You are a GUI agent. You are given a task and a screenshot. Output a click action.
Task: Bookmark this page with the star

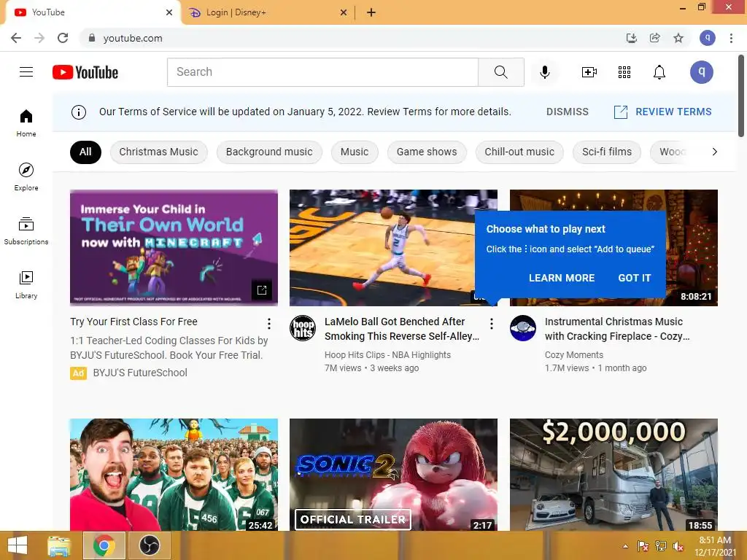tap(678, 38)
